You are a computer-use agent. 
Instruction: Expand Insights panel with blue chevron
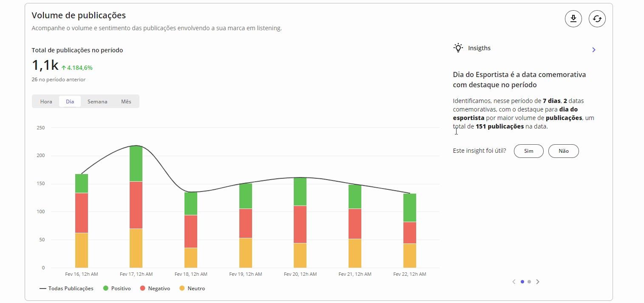594,50
